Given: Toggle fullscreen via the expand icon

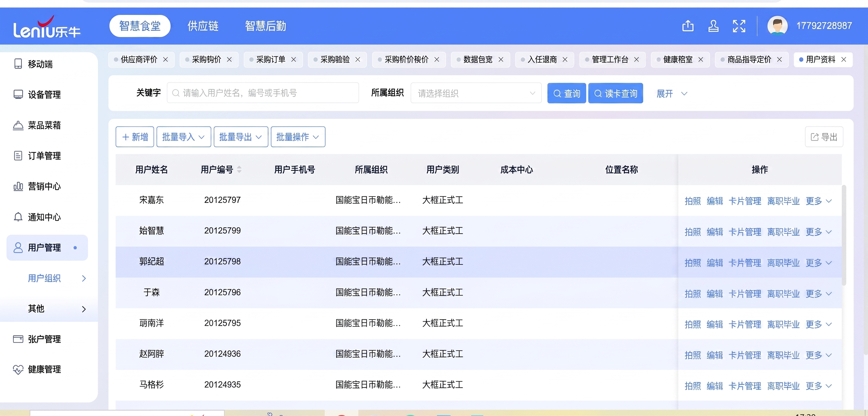Looking at the screenshot, I should tap(739, 26).
